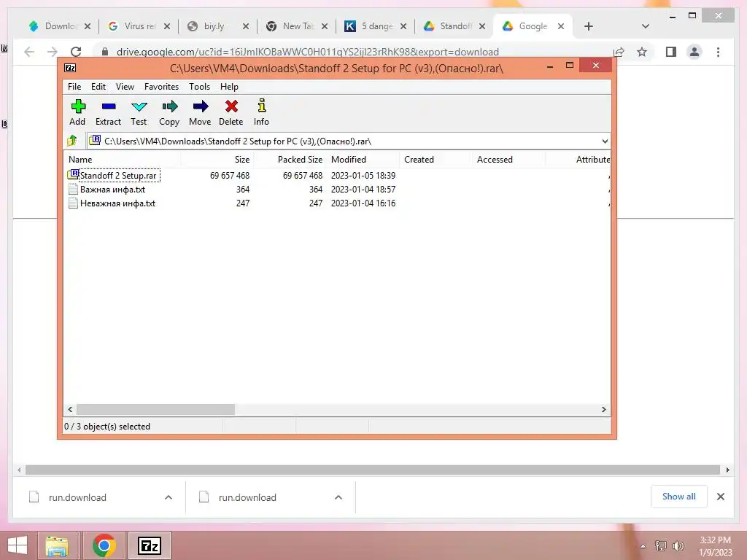The image size is (747, 560).
Task: Reload the Chrome page
Action: point(76,52)
